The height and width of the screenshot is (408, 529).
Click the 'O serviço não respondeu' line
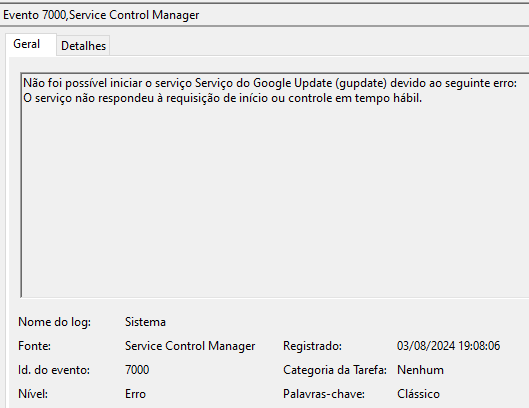pos(223,98)
